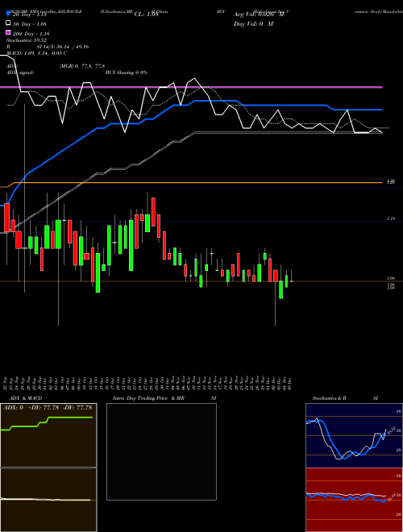Click the red RSI oscillator panel

[x=354, y=500]
